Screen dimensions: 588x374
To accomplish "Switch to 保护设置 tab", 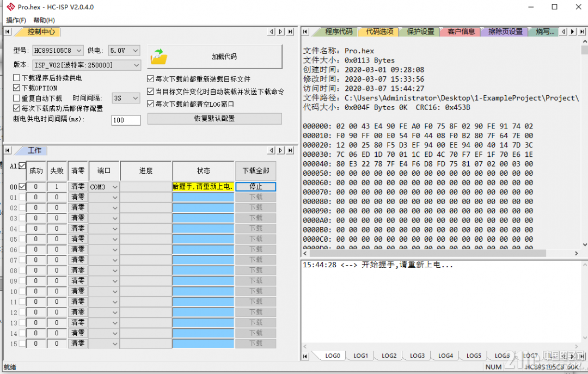I will [x=420, y=32].
